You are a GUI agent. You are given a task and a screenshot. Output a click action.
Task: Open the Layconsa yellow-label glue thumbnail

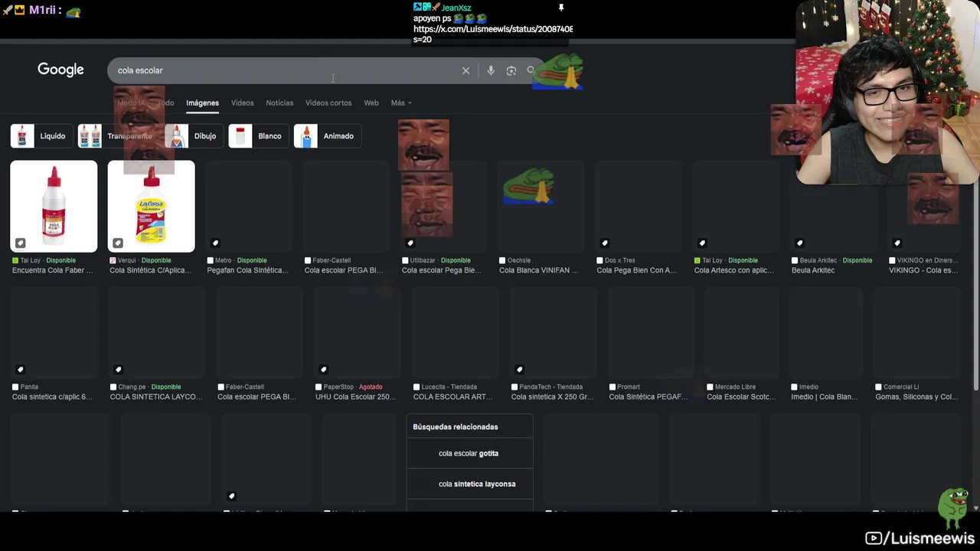pyautogui.click(x=151, y=206)
